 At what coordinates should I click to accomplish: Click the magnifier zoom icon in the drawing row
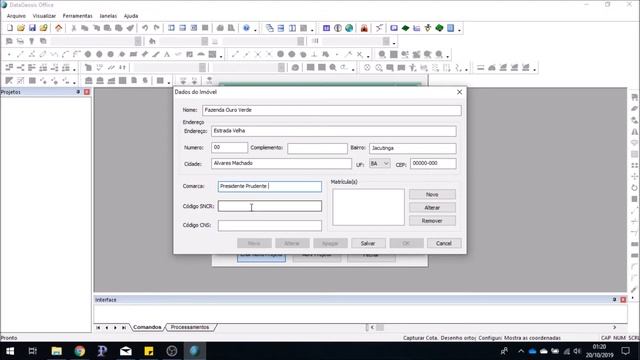coord(382,54)
